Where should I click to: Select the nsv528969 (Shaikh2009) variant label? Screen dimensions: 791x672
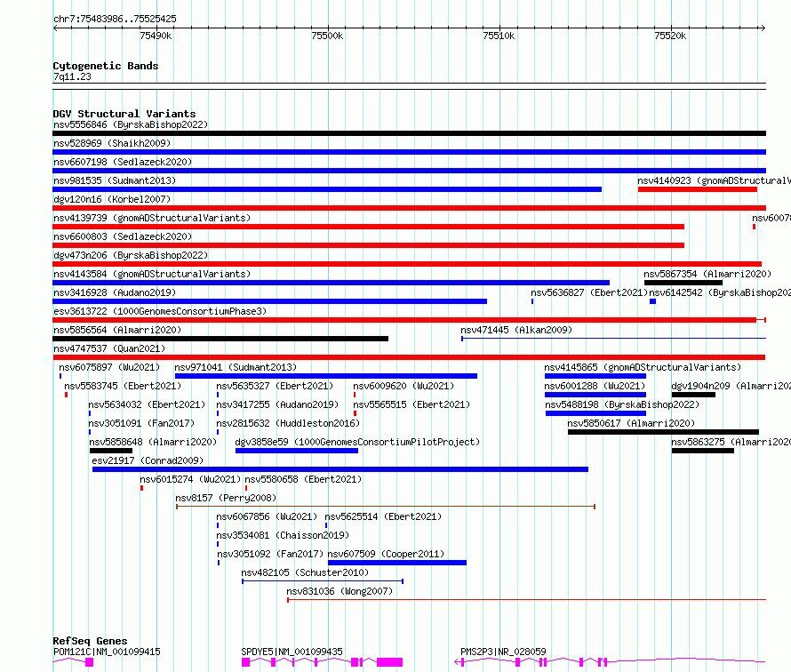point(112,143)
